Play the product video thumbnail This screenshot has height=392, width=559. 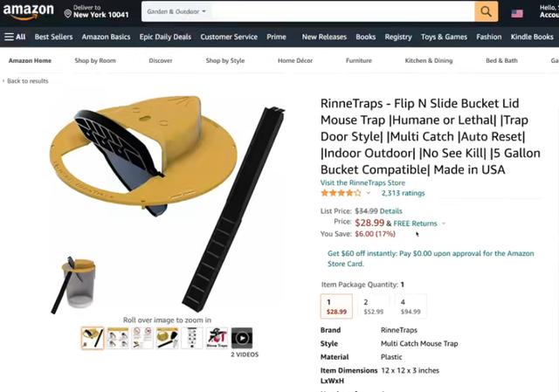pos(242,338)
